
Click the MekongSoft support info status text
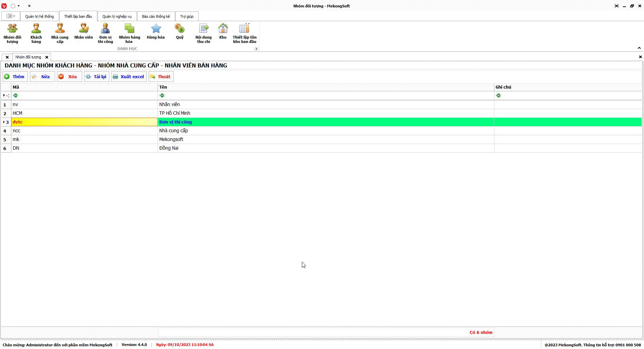point(593,345)
